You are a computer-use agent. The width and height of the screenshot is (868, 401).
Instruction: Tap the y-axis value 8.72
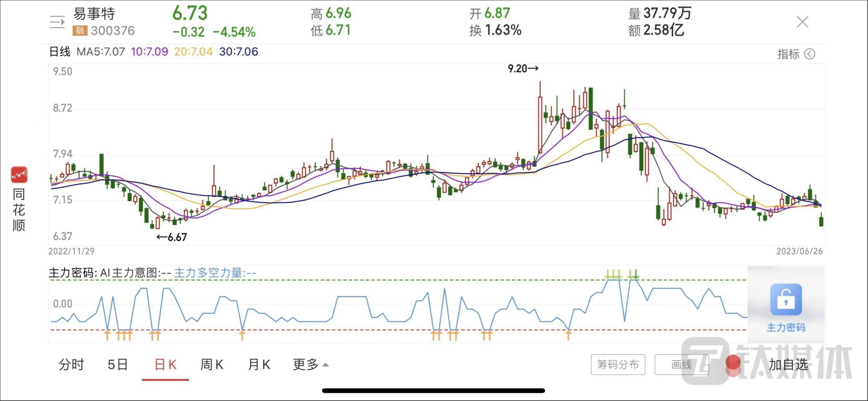click(x=63, y=108)
